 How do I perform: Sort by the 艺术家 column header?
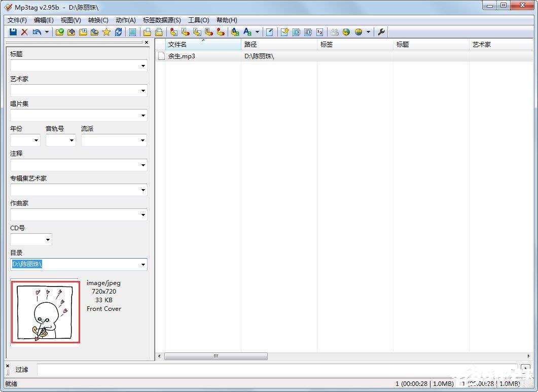(x=501, y=44)
